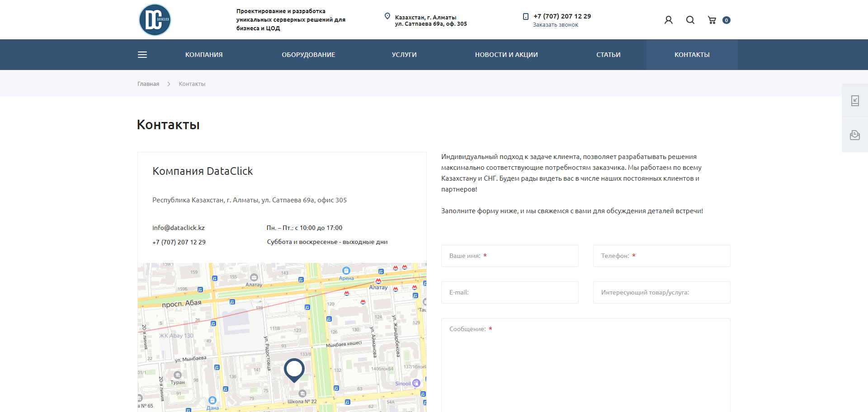Click the location pin icon in the header

click(x=387, y=16)
